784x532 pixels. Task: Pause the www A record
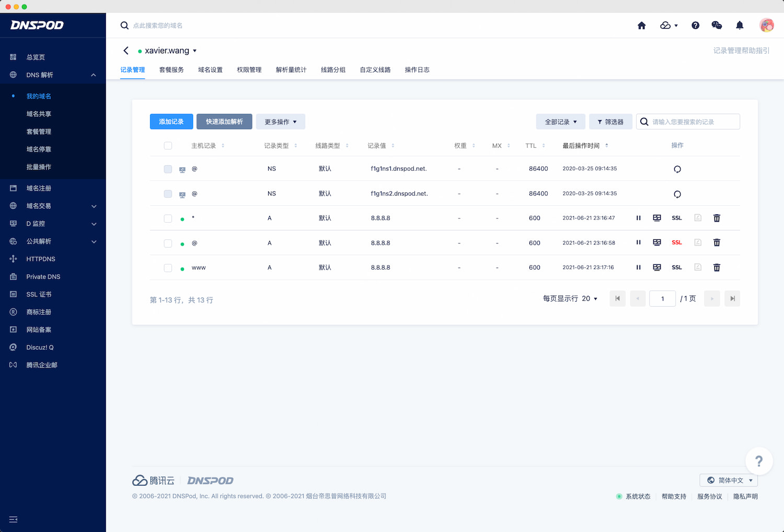click(638, 268)
